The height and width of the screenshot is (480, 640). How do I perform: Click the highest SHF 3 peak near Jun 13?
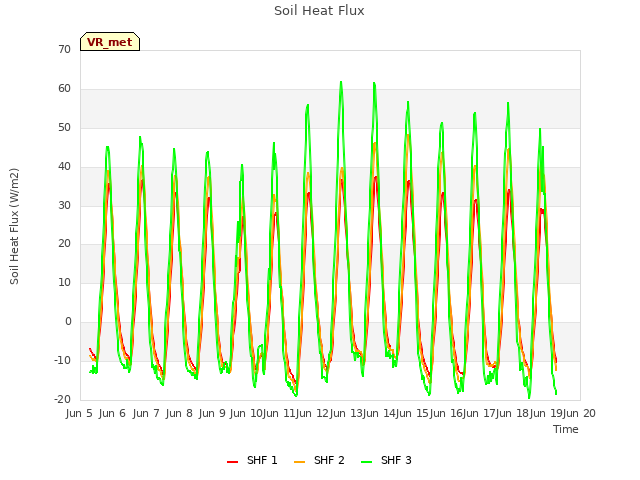click(x=341, y=82)
